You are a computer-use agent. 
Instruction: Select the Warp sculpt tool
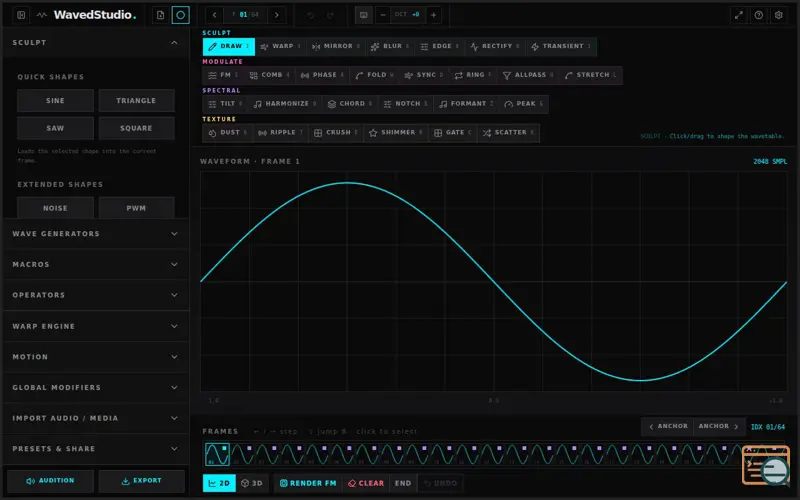(x=281, y=46)
